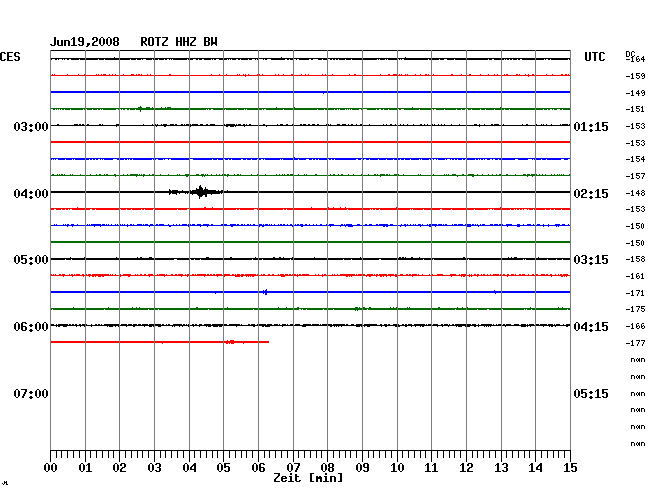Click the 13 minute axis tick label
The height and width of the screenshot is (494, 650).
501,468
